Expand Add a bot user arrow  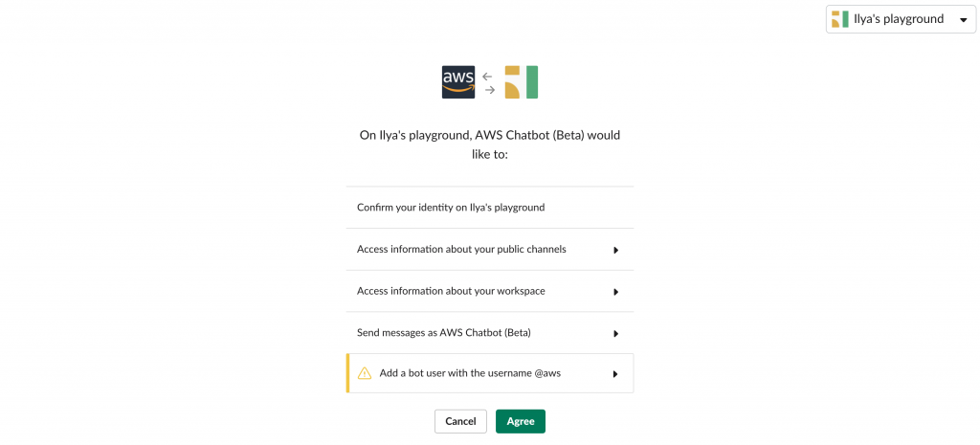coord(615,374)
